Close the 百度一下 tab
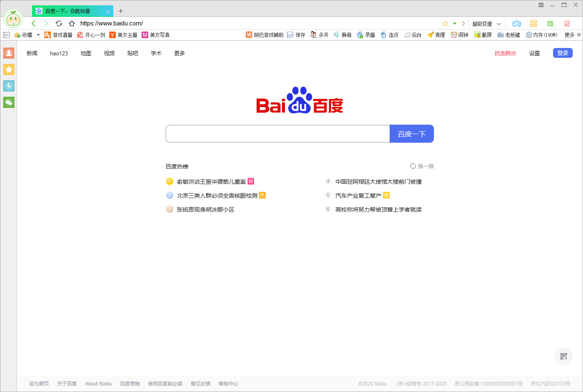This screenshot has height=392, width=583. (x=108, y=11)
